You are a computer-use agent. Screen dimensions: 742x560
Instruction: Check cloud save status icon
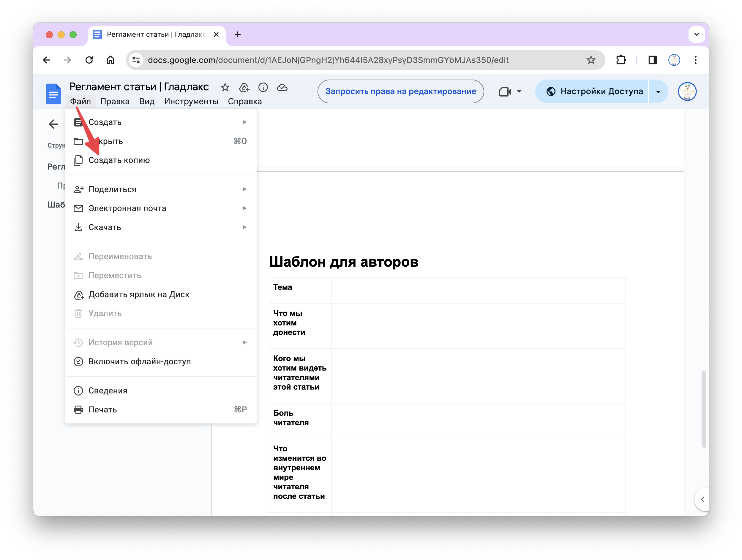point(282,88)
